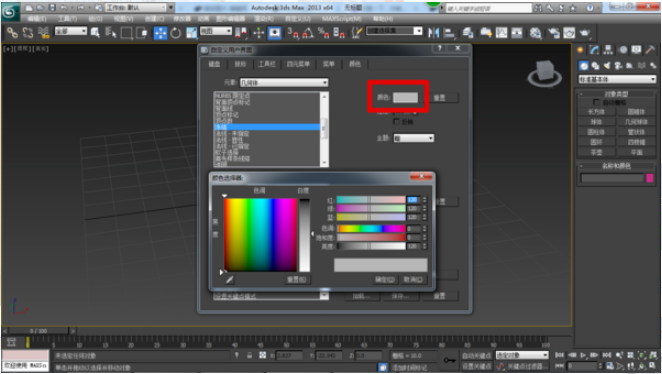
Task: Switch to Modify panel in command panel
Action: [594, 50]
